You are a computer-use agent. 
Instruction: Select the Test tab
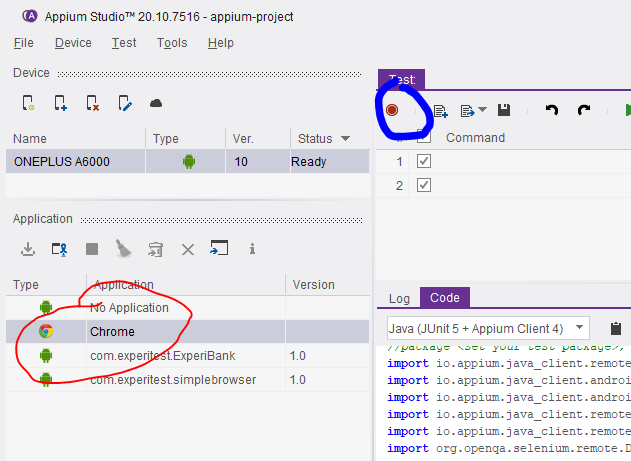pyautogui.click(x=401, y=79)
